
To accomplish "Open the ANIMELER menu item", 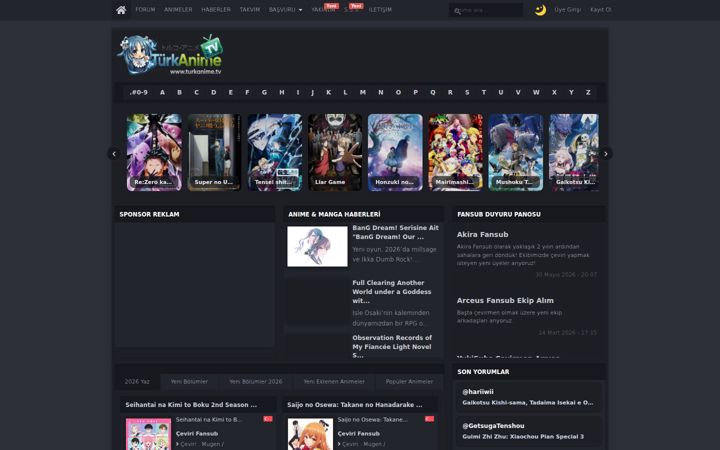I will point(178,10).
